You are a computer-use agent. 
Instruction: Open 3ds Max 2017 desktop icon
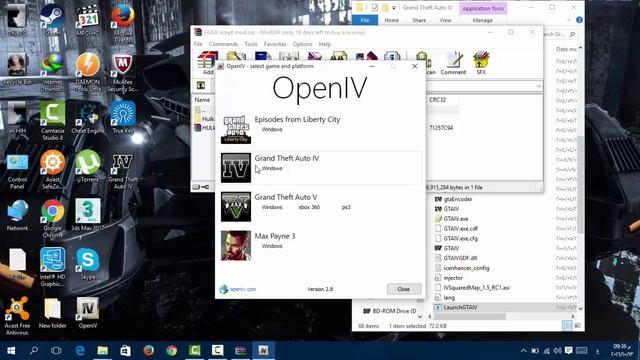[87, 214]
